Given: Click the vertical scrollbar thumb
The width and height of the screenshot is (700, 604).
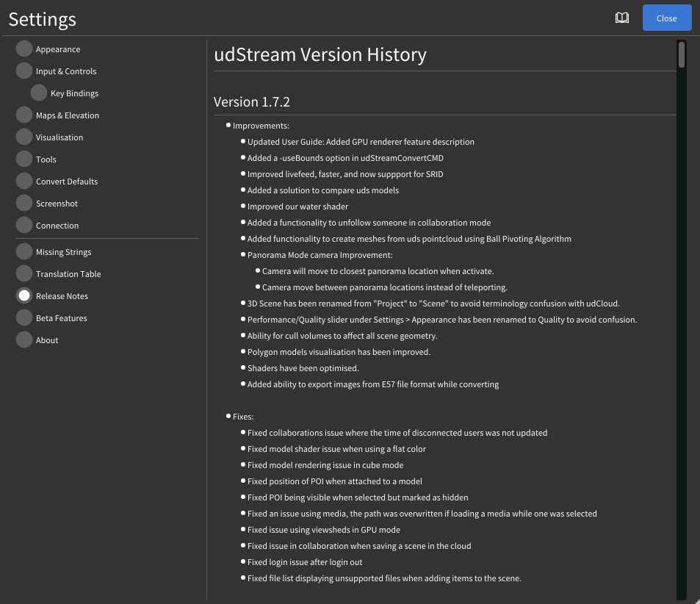Looking at the screenshot, I should click(x=682, y=55).
